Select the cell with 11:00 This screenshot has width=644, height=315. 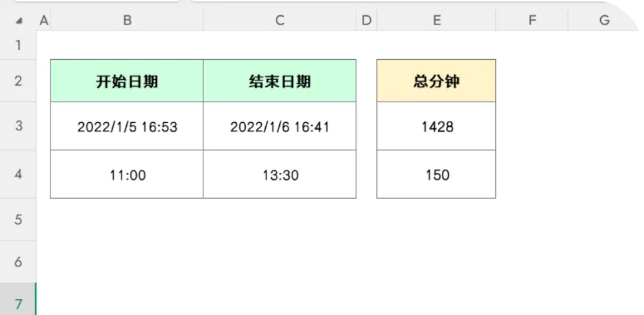127,174
